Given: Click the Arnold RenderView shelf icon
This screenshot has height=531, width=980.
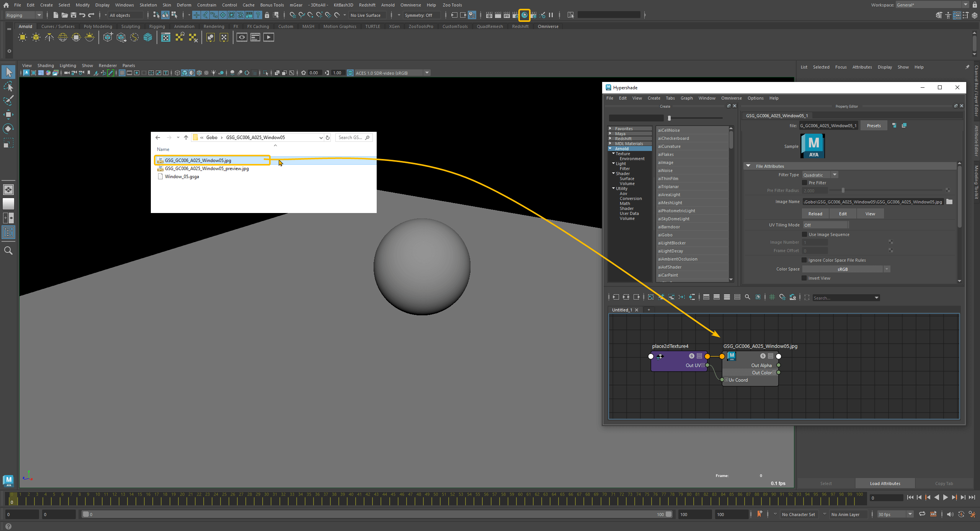Looking at the screenshot, I should click(242, 38).
